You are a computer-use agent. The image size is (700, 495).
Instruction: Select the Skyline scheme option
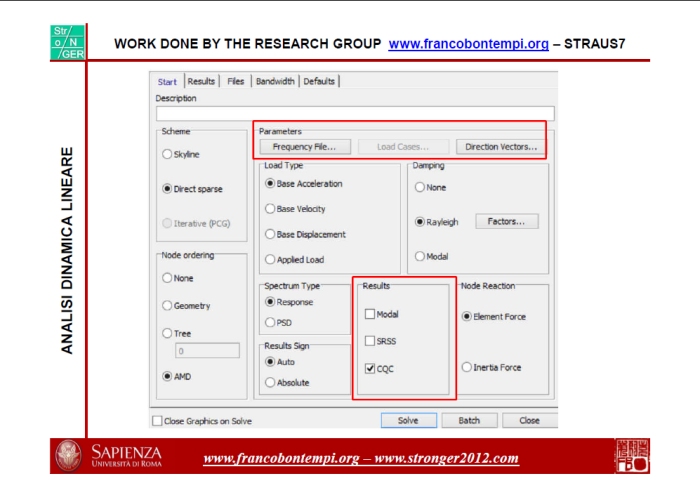pyautogui.click(x=166, y=154)
